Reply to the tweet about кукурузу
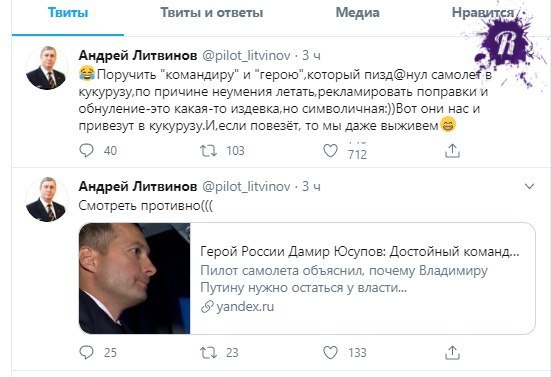The width and height of the screenshot is (551, 377). tap(86, 150)
